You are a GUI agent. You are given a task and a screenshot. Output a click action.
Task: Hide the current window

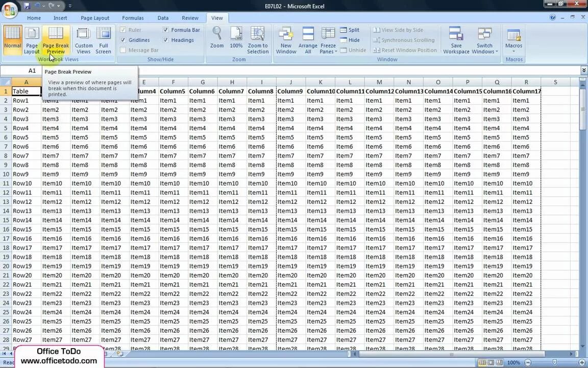coord(350,40)
